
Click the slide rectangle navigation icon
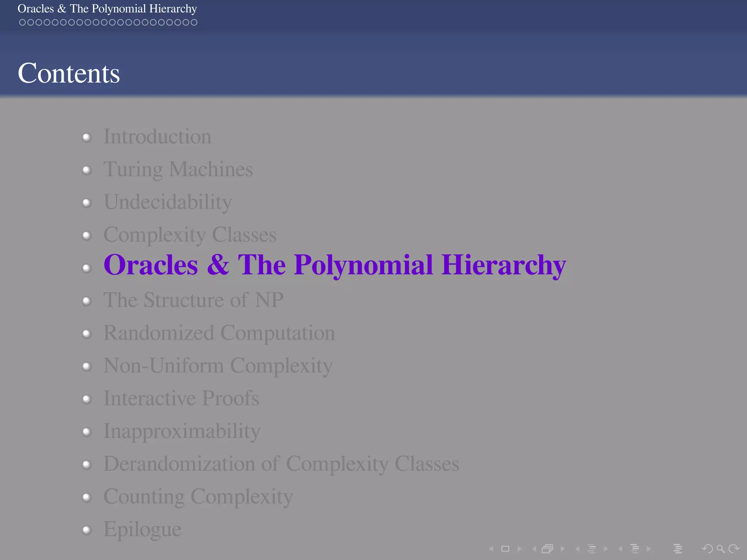[x=505, y=549]
